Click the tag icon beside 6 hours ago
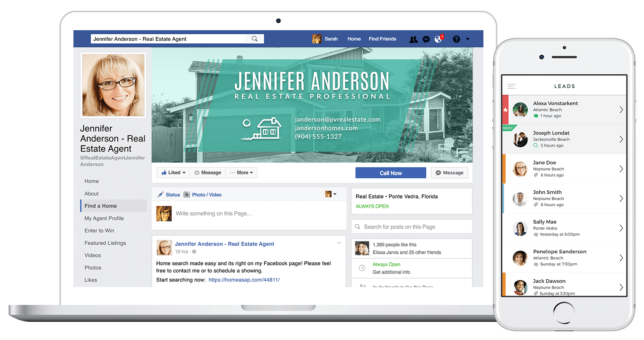This screenshot has width=644, height=340. click(x=536, y=175)
